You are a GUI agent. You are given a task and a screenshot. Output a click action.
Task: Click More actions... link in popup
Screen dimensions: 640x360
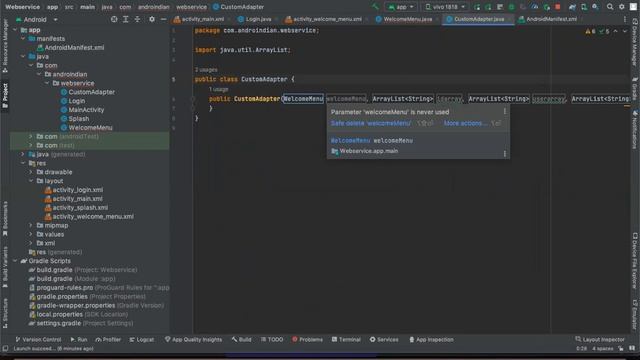point(465,123)
